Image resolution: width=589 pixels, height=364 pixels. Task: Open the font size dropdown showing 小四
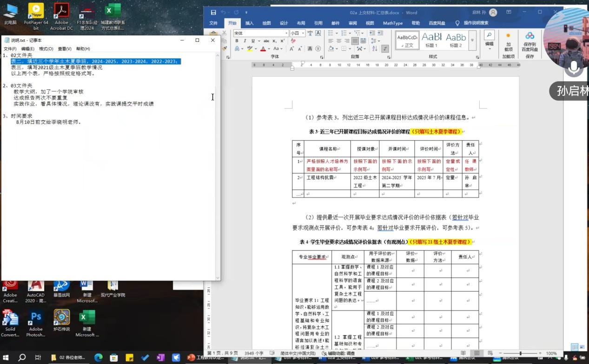click(x=303, y=33)
